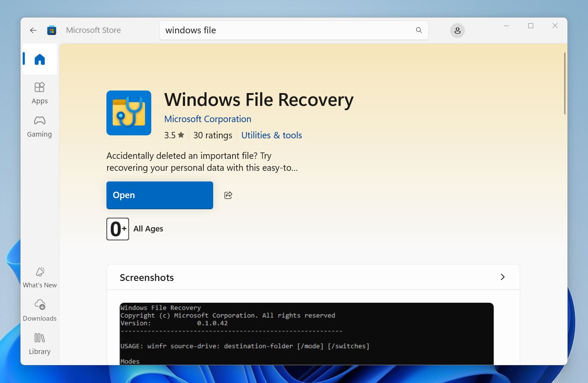Open the Gaming section
The image size is (588, 383).
(x=39, y=126)
